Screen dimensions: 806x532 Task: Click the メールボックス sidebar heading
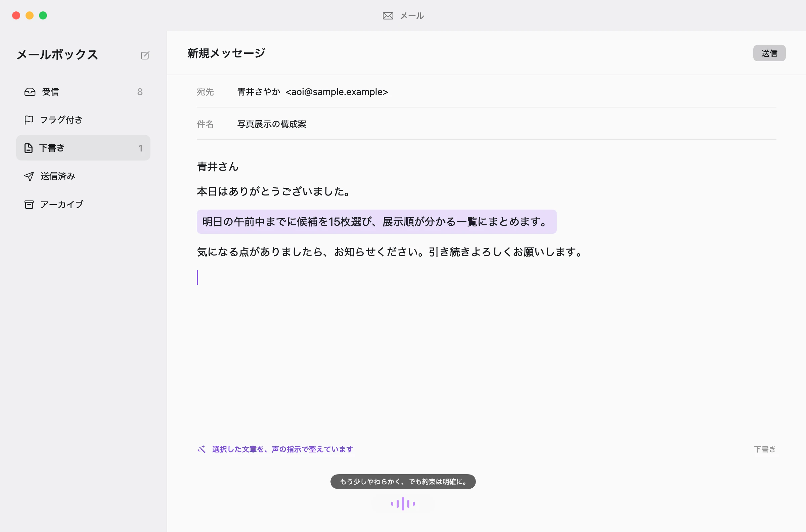57,54
